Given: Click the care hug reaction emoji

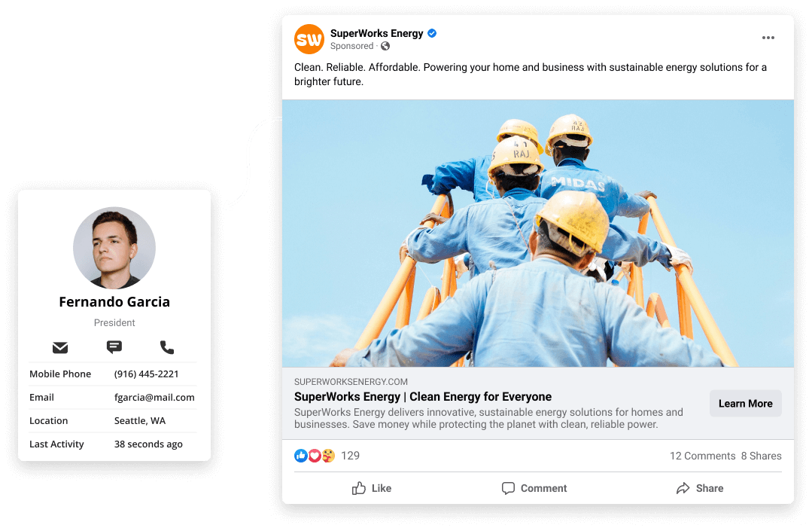Looking at the screenshot, I should coord(328,456).
